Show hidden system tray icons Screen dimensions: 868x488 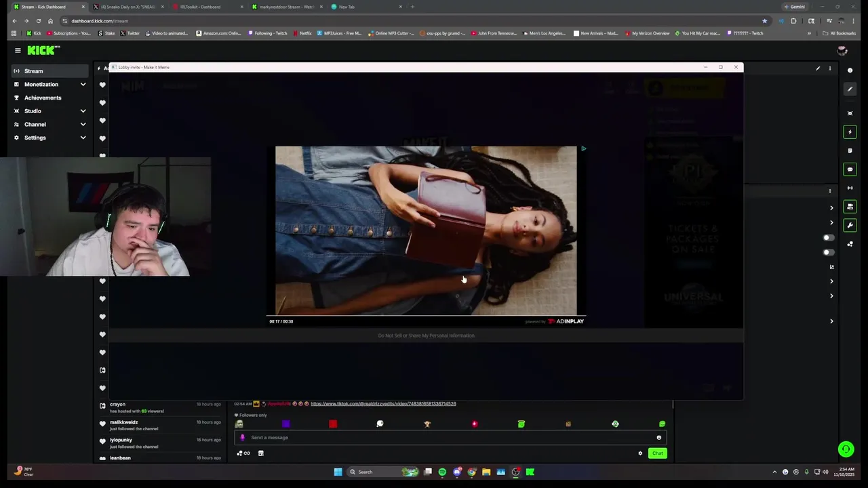(x=774, y=472)
